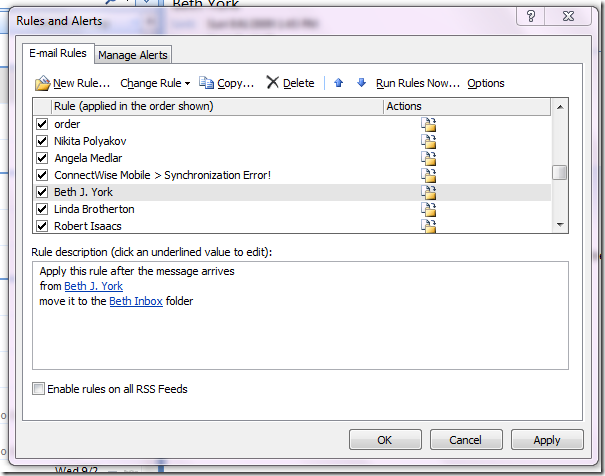Disable the ConnectWise Mobile Synchronization Error rule
The image size is (605, 476).
tap(42, 175)
